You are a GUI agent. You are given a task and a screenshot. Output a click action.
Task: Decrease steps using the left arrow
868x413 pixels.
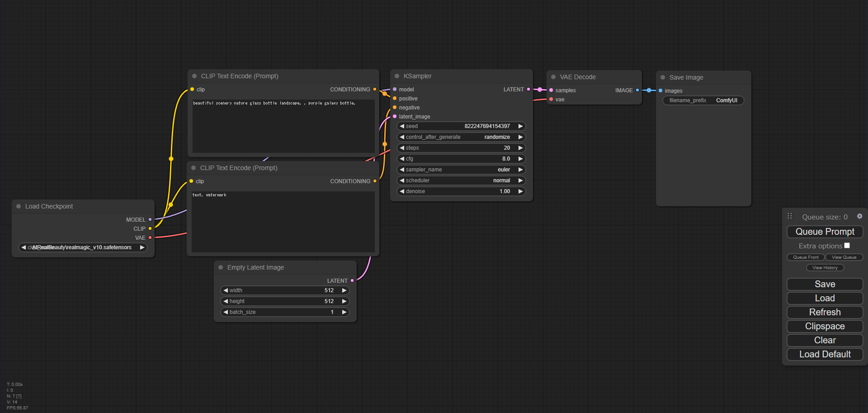coord(402,148)
